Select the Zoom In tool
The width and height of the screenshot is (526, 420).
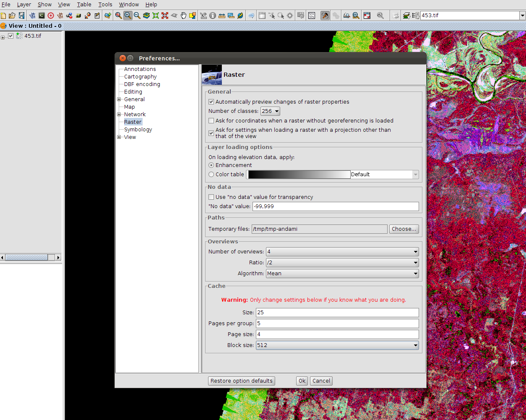point(128,15)
